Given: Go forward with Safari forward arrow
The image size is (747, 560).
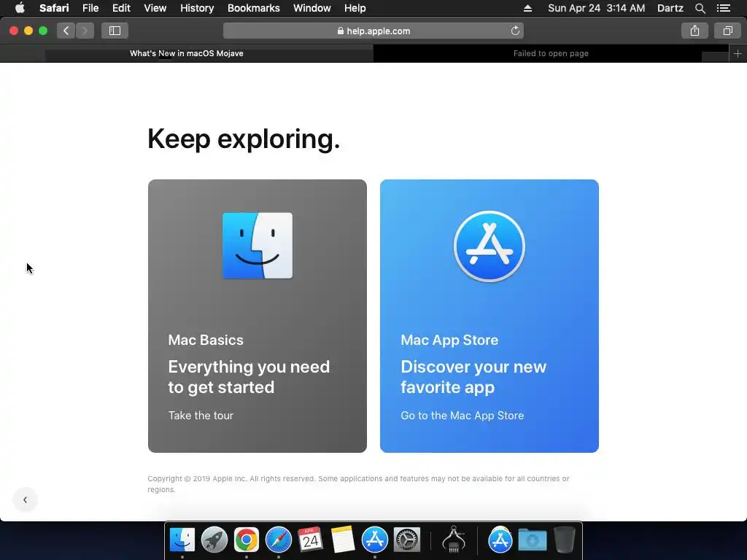Looking at the screenshot, I should [x=85, y=31].
